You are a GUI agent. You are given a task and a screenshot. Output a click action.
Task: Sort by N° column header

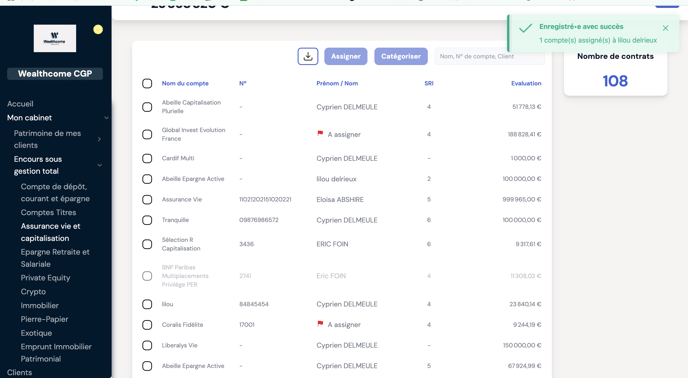click(x=243, y=83)
